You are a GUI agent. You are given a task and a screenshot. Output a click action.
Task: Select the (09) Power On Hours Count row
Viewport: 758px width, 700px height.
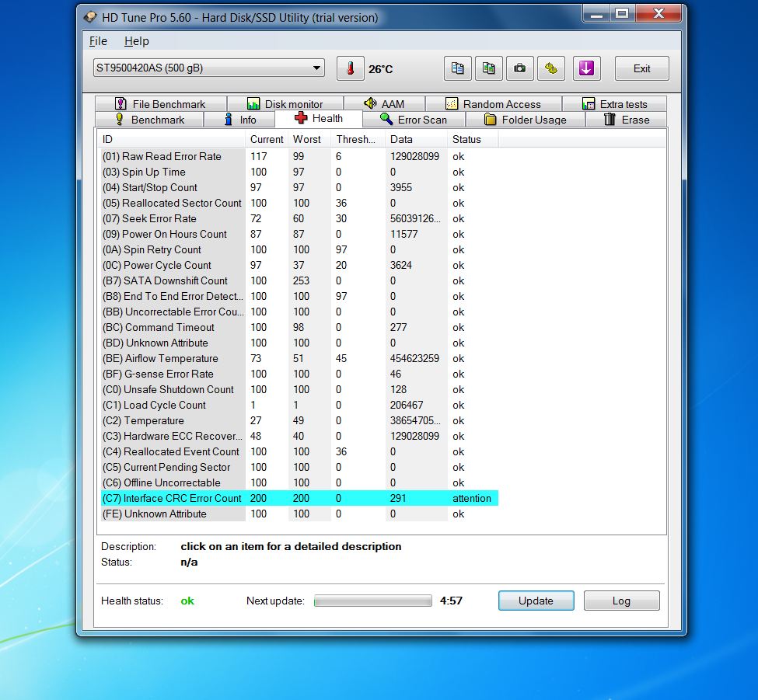coord(299,234)
